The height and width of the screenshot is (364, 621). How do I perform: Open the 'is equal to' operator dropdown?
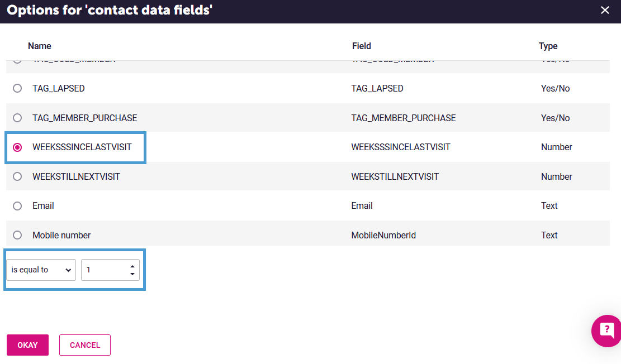tap(41, 270)
